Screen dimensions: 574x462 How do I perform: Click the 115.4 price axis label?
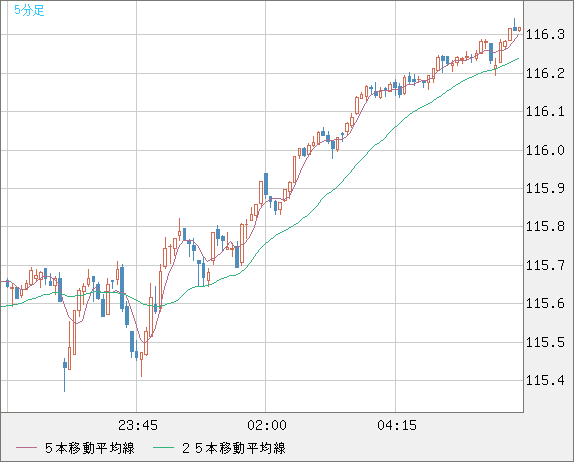point(545,381)
